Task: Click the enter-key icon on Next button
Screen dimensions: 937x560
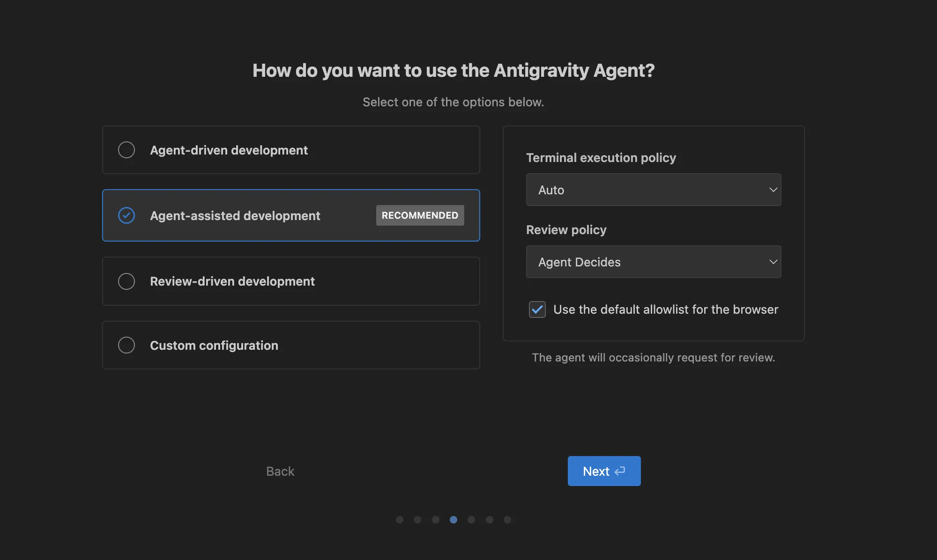Action: (620, 471)
